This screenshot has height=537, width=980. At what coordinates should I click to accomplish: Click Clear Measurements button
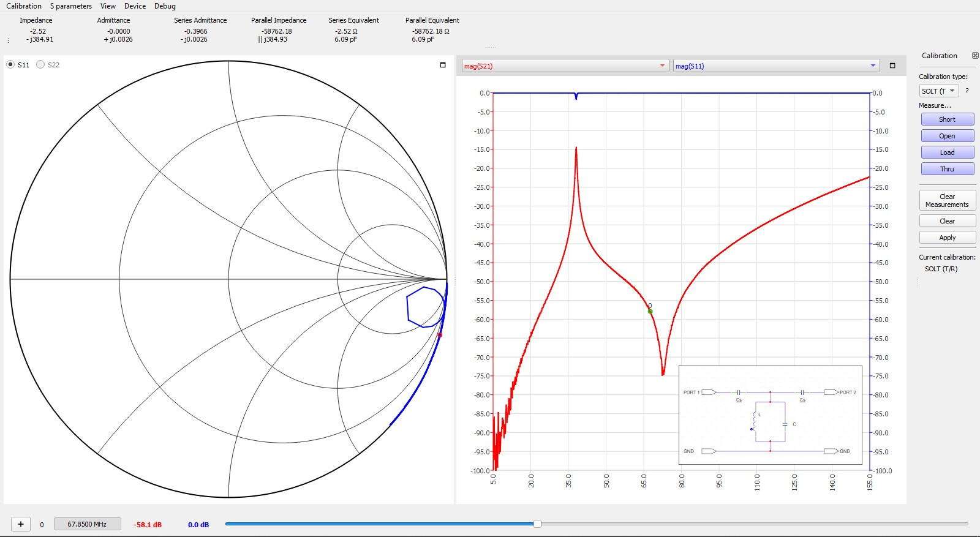pos(947,200)
